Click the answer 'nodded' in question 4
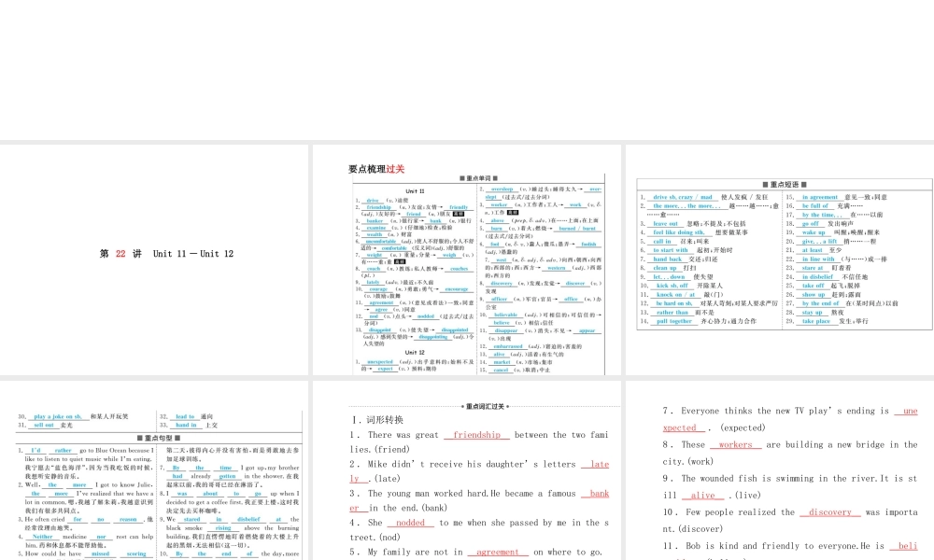The height and width of the screenshot is (560, 934). pos(410,523)
